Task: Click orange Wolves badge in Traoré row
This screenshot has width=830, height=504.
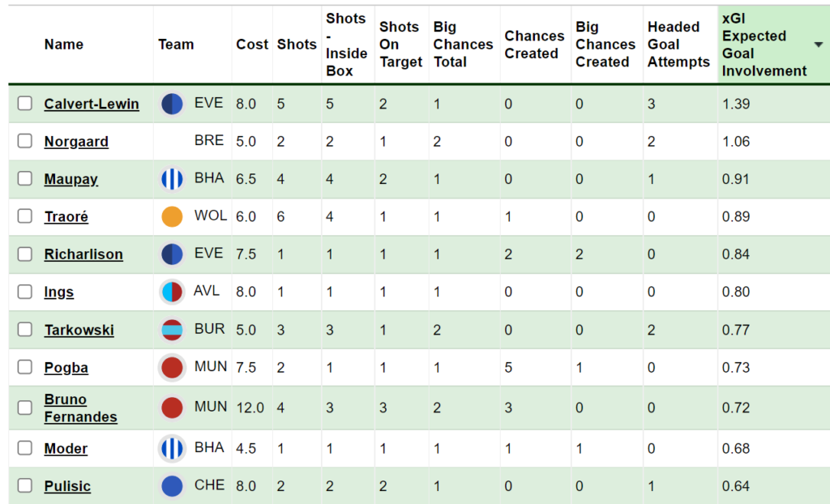Action: [172, 216]
